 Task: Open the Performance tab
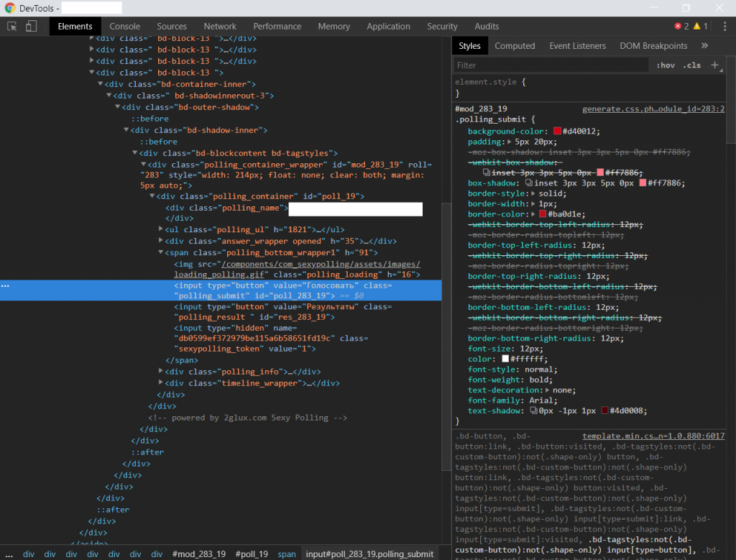coord(277,27)
